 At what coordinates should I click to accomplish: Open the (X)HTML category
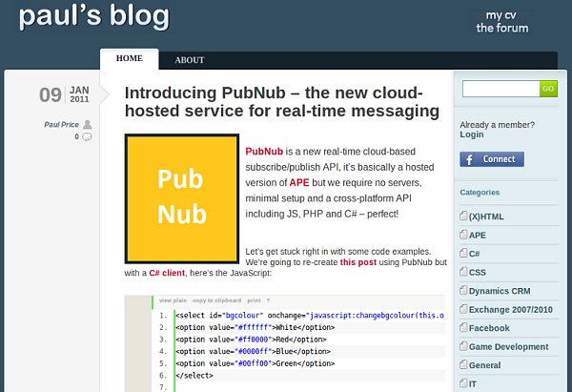(486, 217)
